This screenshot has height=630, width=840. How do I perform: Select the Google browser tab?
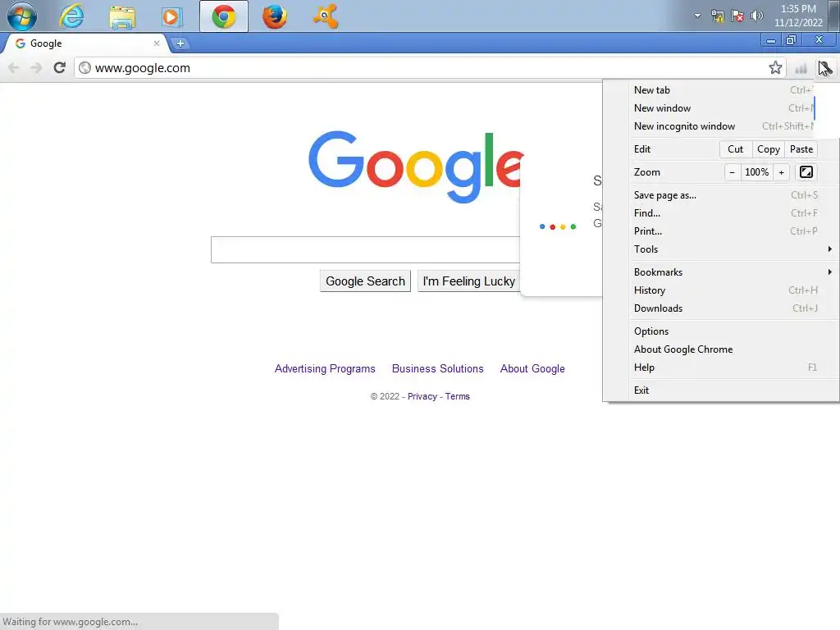pyautogui.click(x=85, y=43)
